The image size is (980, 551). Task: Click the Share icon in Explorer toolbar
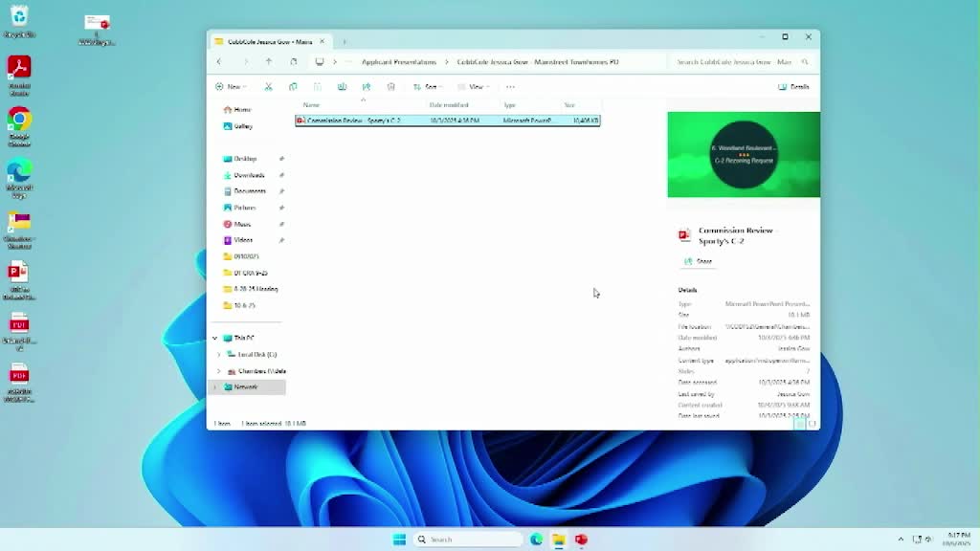367,87
